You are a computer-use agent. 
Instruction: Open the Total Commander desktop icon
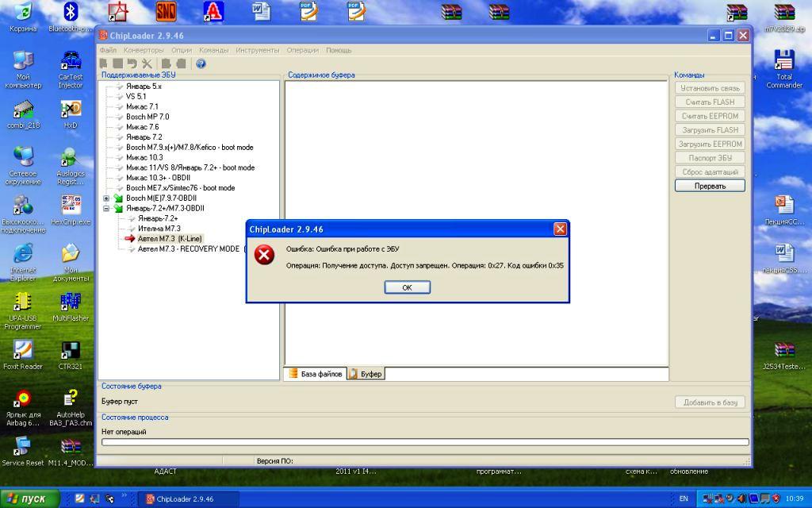point(783,62)
